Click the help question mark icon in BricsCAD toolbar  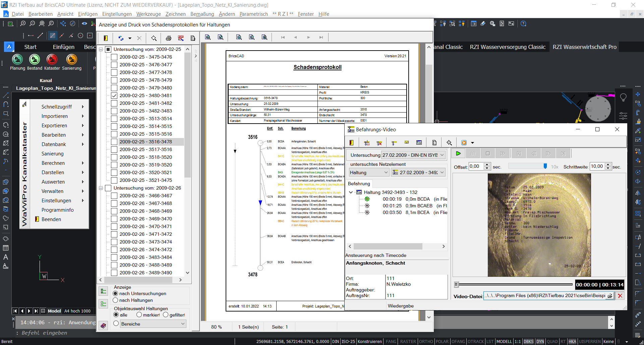[523, 23]
